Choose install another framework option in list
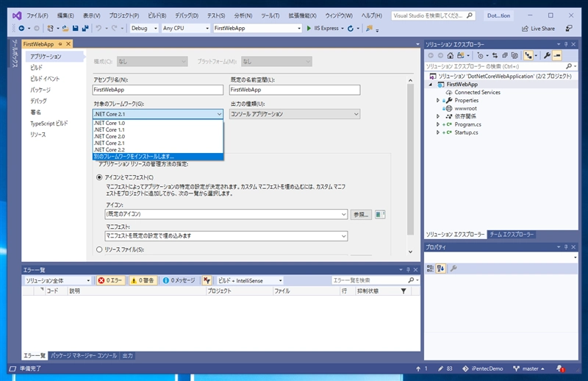The width and height of the screenshot is (588, 381). [x=157, y=156]
